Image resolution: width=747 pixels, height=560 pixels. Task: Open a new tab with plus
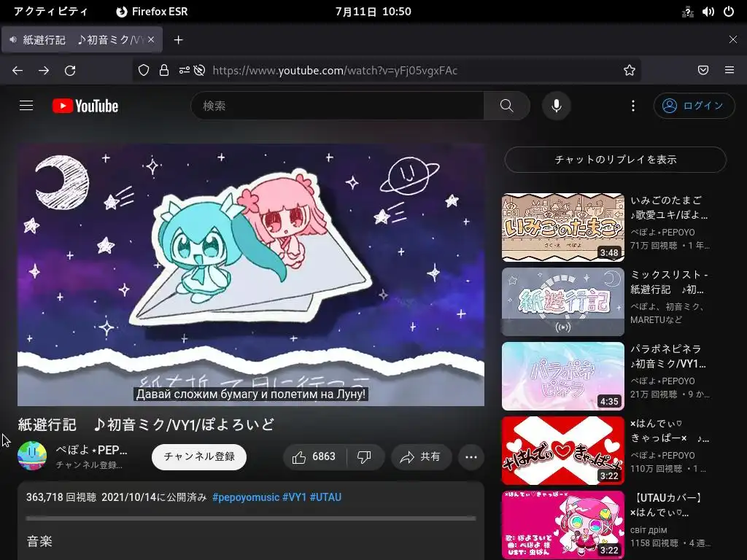tap(178, 40)
